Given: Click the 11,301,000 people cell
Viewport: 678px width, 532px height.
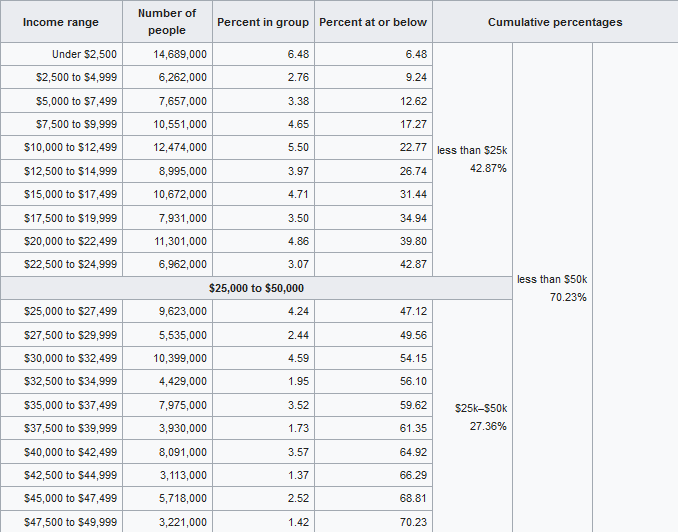Looking at the screenshot, I should pyautogui.click(x=181, y=241).
